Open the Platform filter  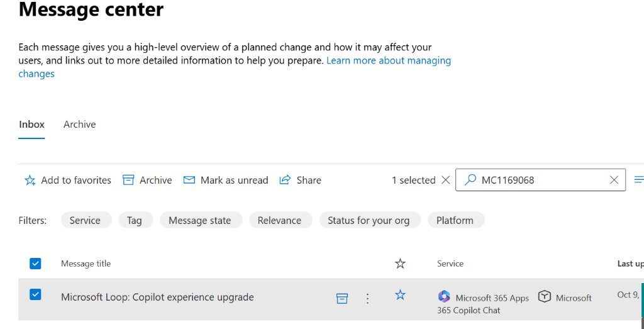456,220
